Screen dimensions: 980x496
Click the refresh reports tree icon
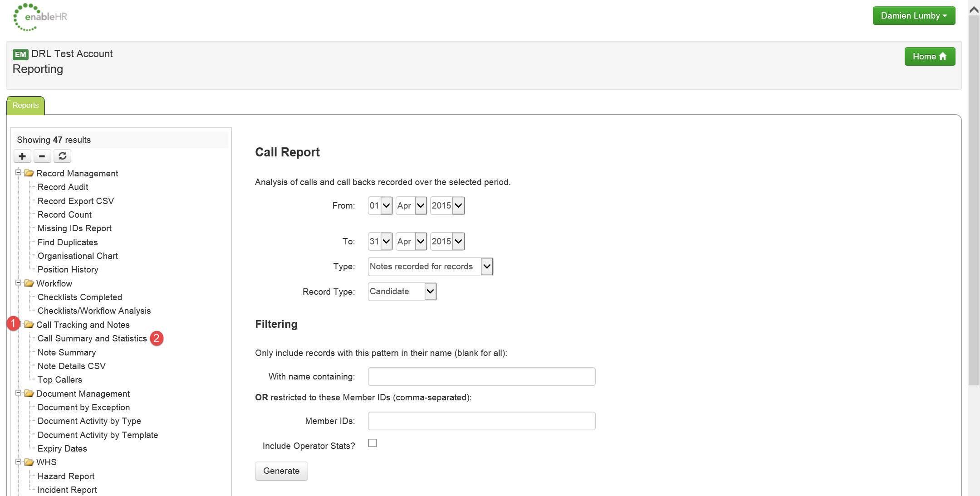coord(63,156)
